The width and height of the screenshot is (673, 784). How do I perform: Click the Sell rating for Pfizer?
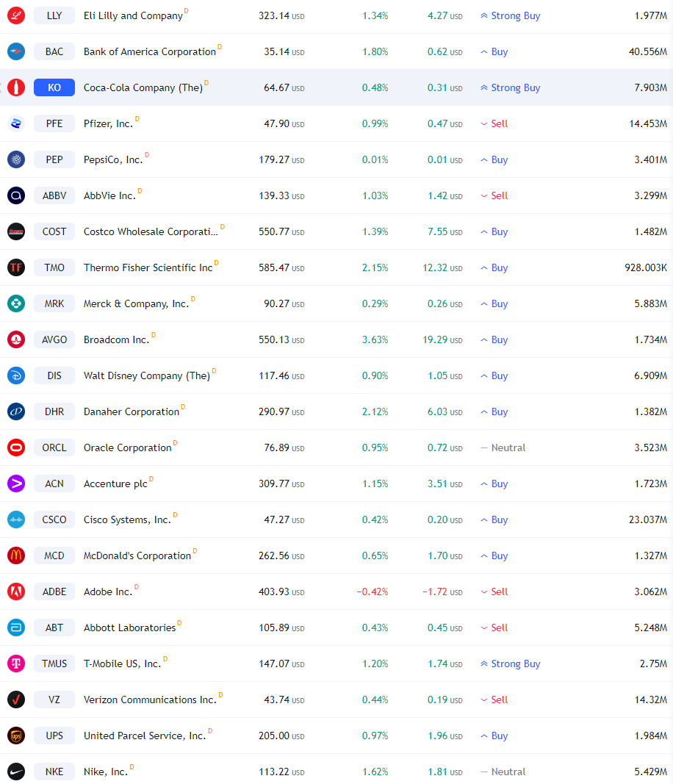coord(494,123)
